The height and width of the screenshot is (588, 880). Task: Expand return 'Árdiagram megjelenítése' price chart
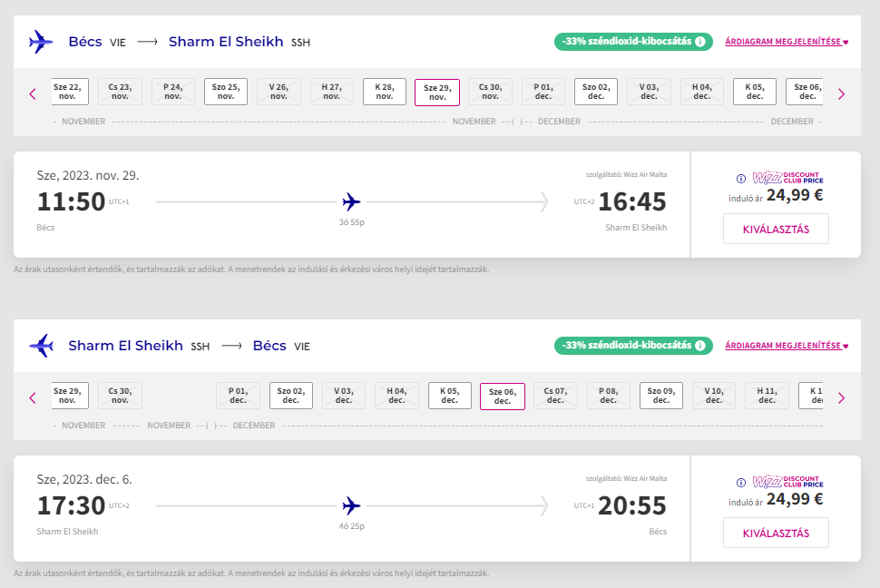pyautogui.click(x=787, y=346)
